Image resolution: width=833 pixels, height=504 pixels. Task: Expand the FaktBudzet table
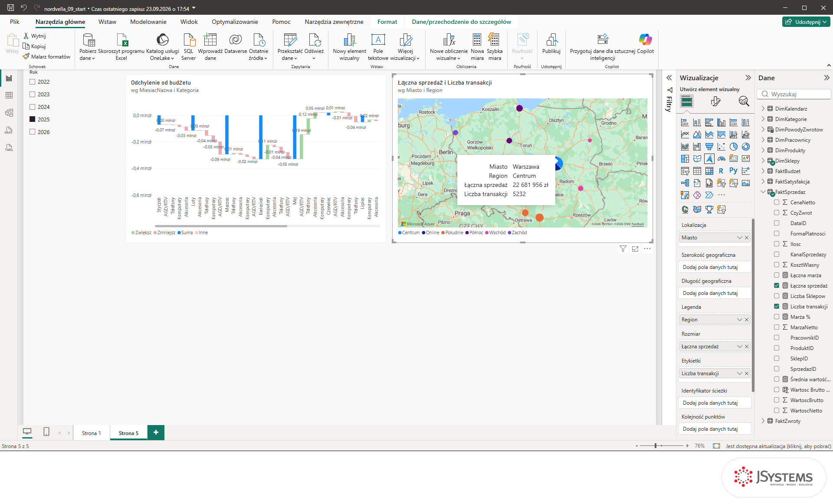coord(763,171)
